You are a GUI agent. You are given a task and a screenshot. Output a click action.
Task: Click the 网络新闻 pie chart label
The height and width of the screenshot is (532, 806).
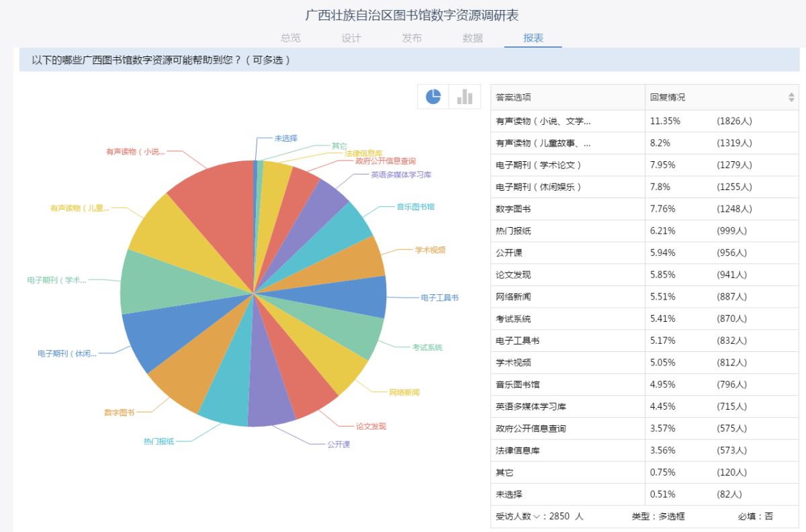point(404,392)
